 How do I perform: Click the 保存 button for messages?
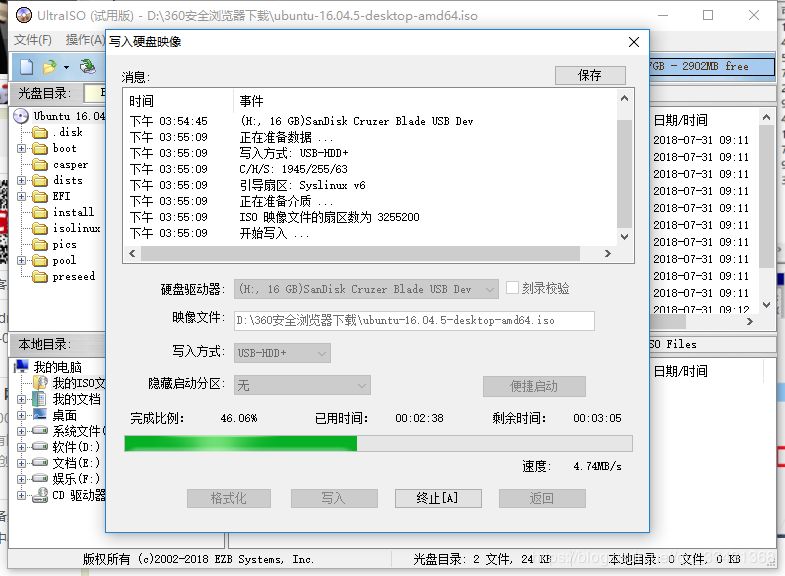pos(590,76)
